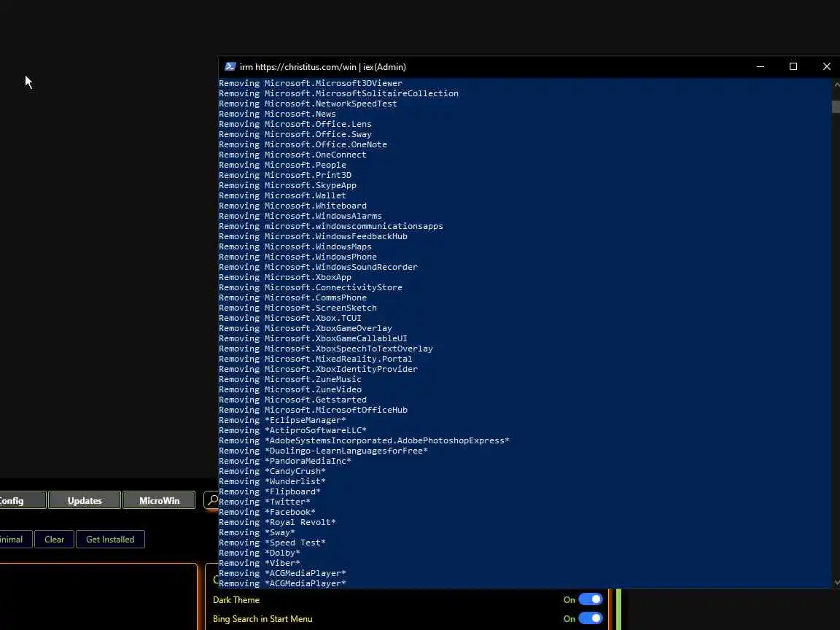Click the Clear button
Image resolution: width=840 pixels, height=630 pixels.
click(x=54, y=540)
